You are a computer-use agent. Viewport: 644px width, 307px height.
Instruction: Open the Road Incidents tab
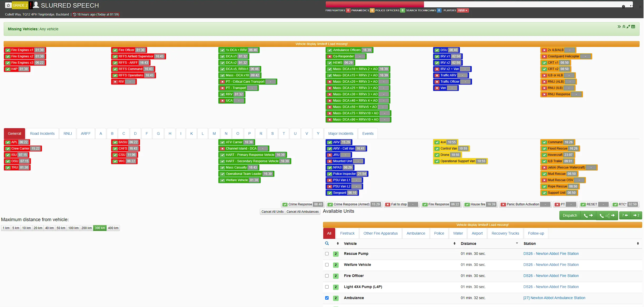[x=42, y=133]
